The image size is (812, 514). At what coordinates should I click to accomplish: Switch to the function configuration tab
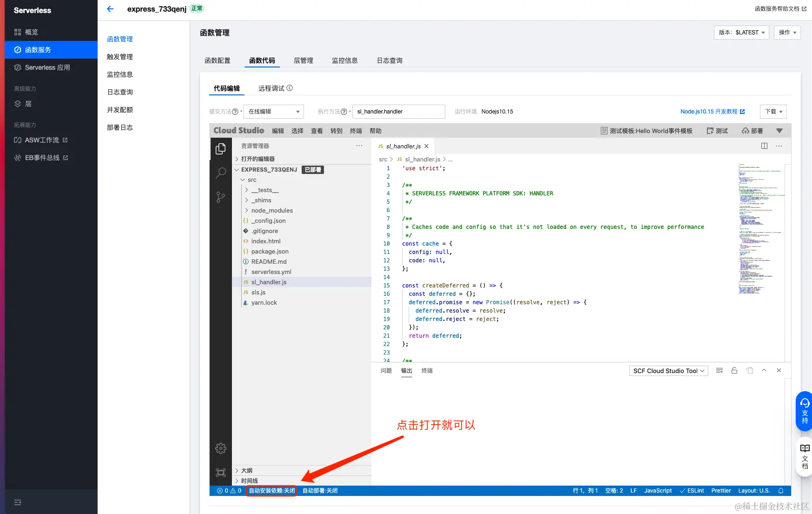point(218,60)
